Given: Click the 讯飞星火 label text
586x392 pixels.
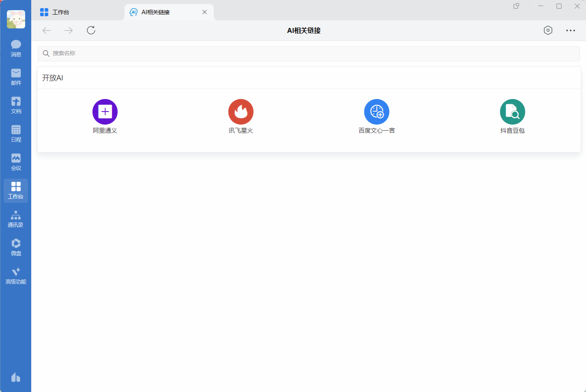Looking at the screenshot, I should point(241,130).
